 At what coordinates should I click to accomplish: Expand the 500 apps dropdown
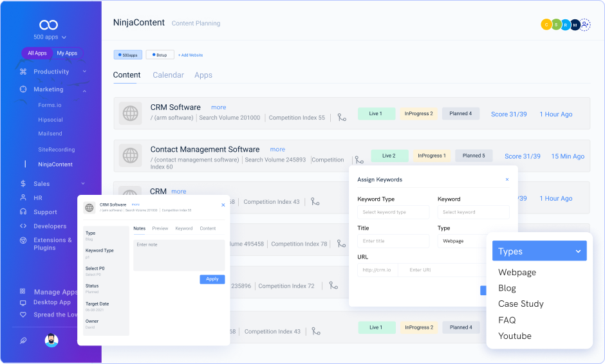pos(49,37)
